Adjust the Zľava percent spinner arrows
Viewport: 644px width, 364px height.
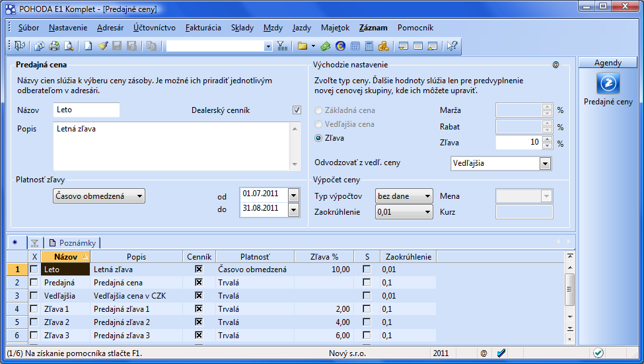[x=547, y=143]
